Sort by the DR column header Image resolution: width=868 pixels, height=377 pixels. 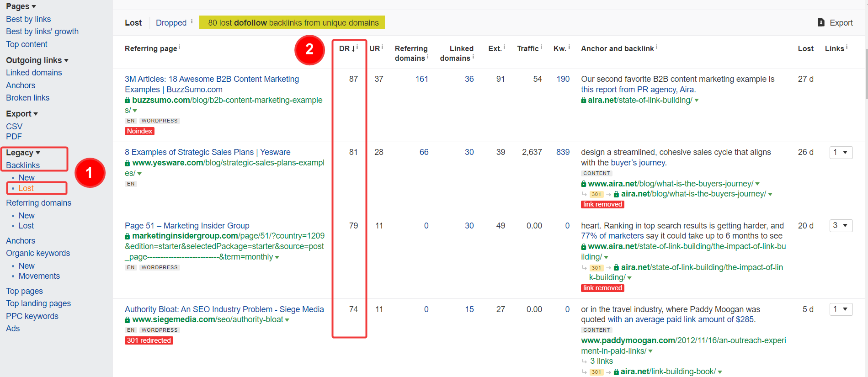(347, 48)
